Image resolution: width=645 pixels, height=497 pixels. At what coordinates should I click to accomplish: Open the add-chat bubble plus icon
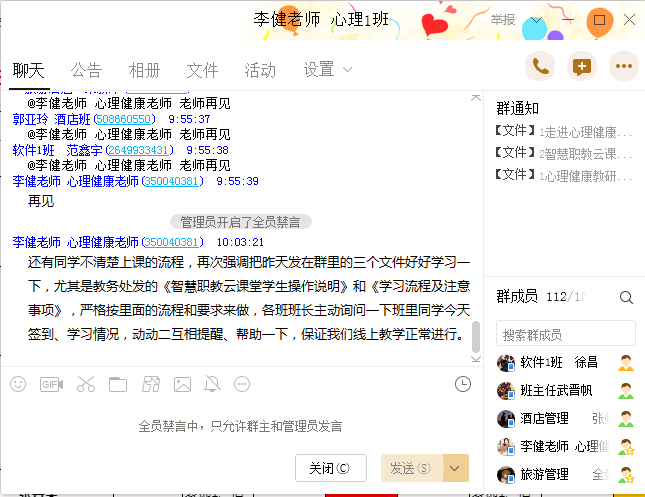click(x=582, y=66)
